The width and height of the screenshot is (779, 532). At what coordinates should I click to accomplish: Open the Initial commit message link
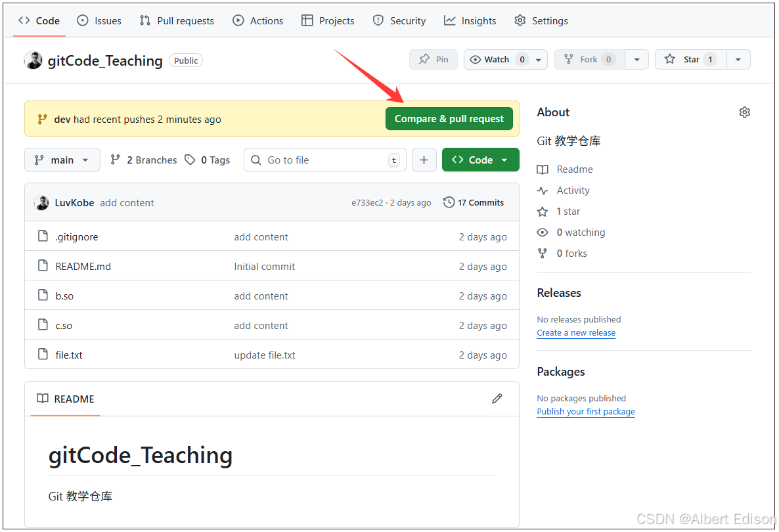(x=264, y=267)
